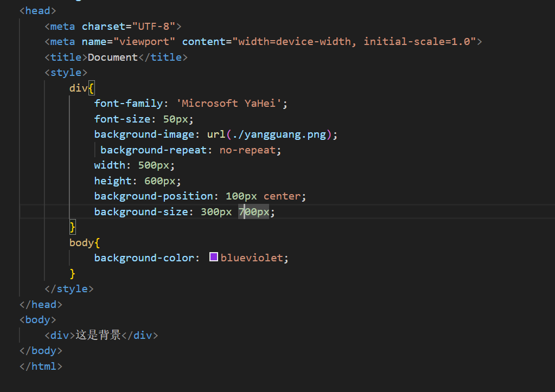This screenshot has width=555, height=392.
Task: Click 'Microsoft YaHei' font value
Action: pyautogui.click(x=229, y=104)
